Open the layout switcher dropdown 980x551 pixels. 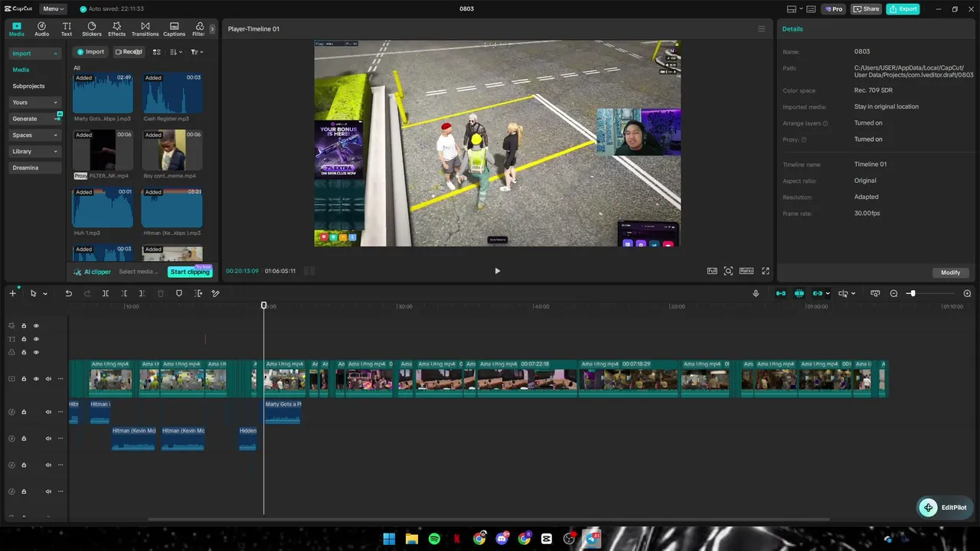(796, 9)
